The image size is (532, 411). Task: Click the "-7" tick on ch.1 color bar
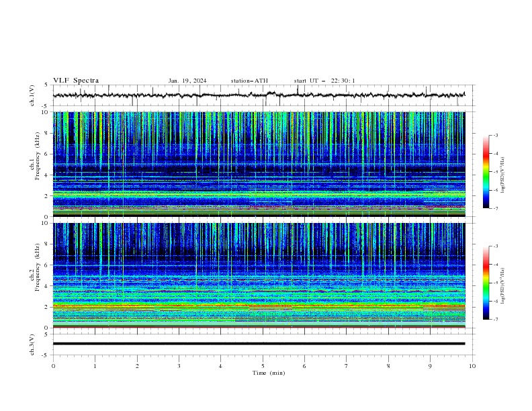[x=495, y=208]
